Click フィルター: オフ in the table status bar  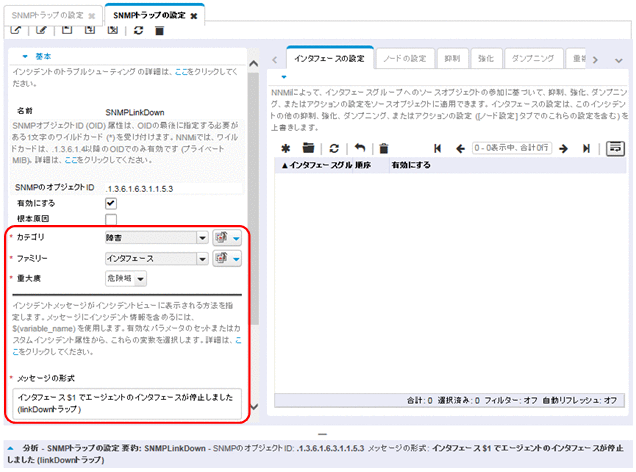pos(511,401)
